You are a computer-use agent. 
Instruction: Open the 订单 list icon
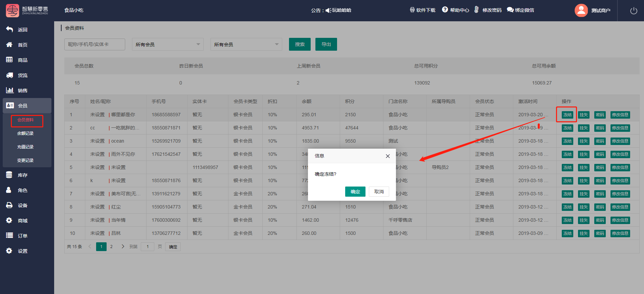pyautogui.click(x=9, y=236)
